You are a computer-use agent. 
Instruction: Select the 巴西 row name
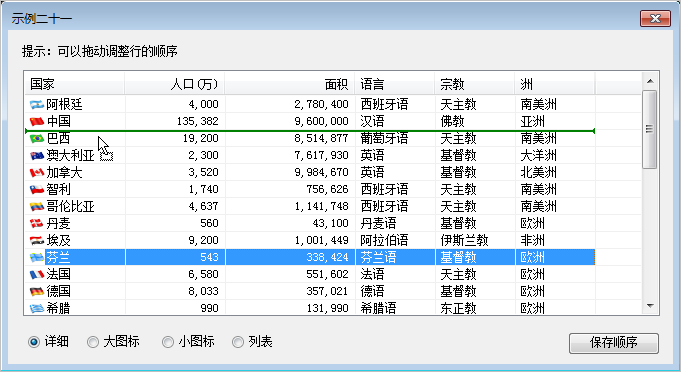59,138
